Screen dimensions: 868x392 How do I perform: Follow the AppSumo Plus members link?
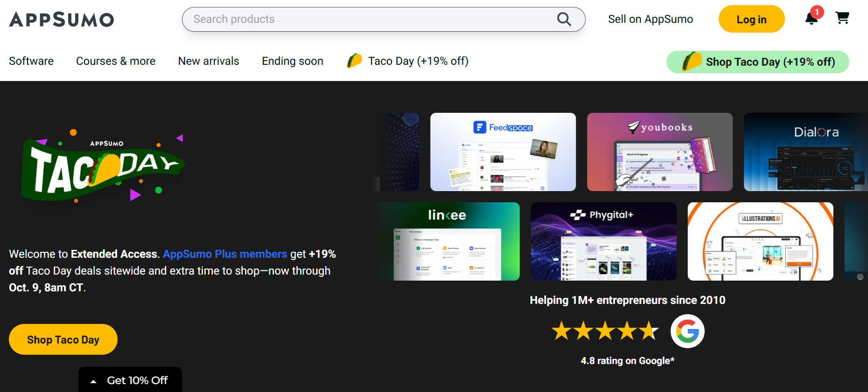coord(225,254)
